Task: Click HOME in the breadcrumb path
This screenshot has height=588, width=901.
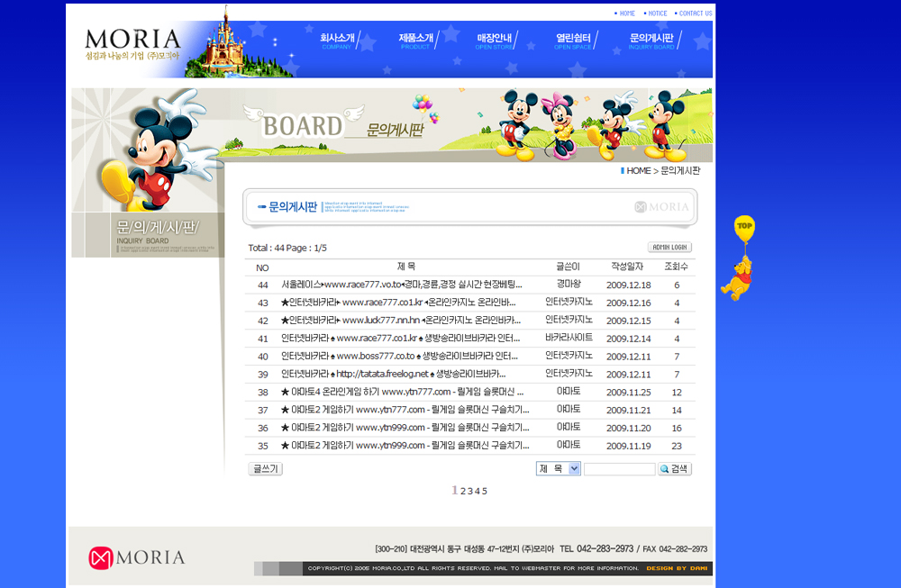Action: pyautogui.click(x=638, y=171)
